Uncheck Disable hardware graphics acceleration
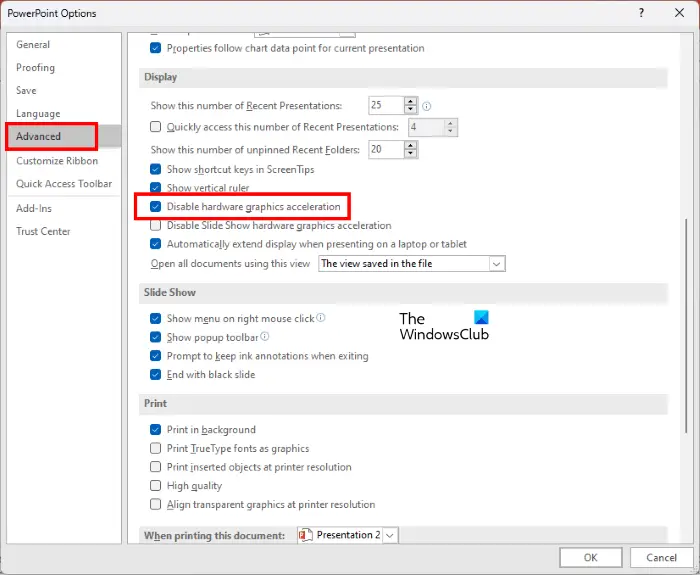This screenshot has width=700, height=575. coord(155,207)
